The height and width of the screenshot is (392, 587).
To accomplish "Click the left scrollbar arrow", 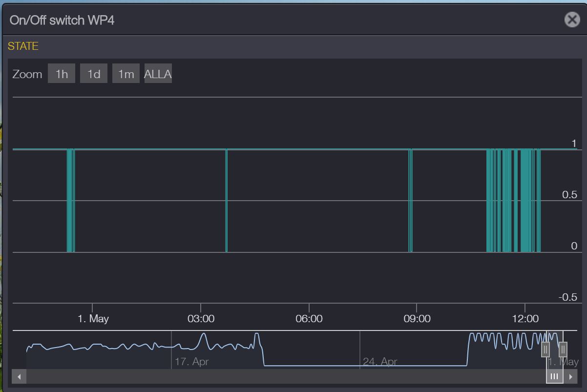I will (x=20, y=376).
